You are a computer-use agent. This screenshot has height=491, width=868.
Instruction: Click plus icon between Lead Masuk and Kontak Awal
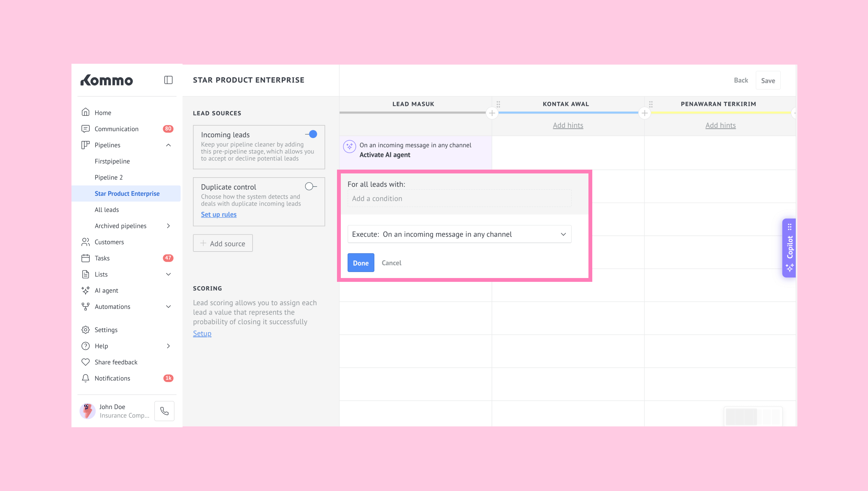click(492, 113)
